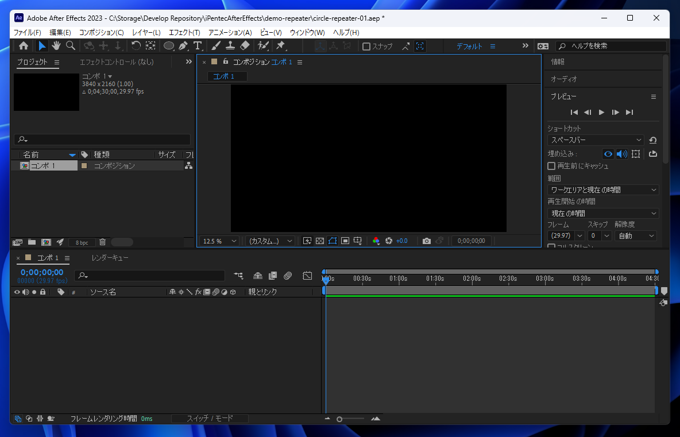This screenshot has width=680, height=437.
Task: Open the composition flowchart icon in the timeline
Action: pos(239,275)
